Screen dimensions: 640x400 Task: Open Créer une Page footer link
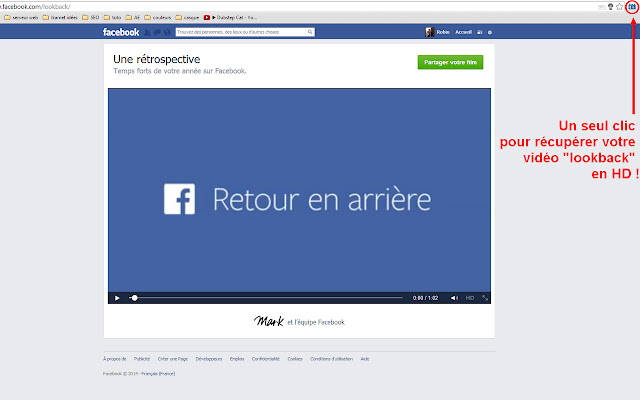coord(173,359)
